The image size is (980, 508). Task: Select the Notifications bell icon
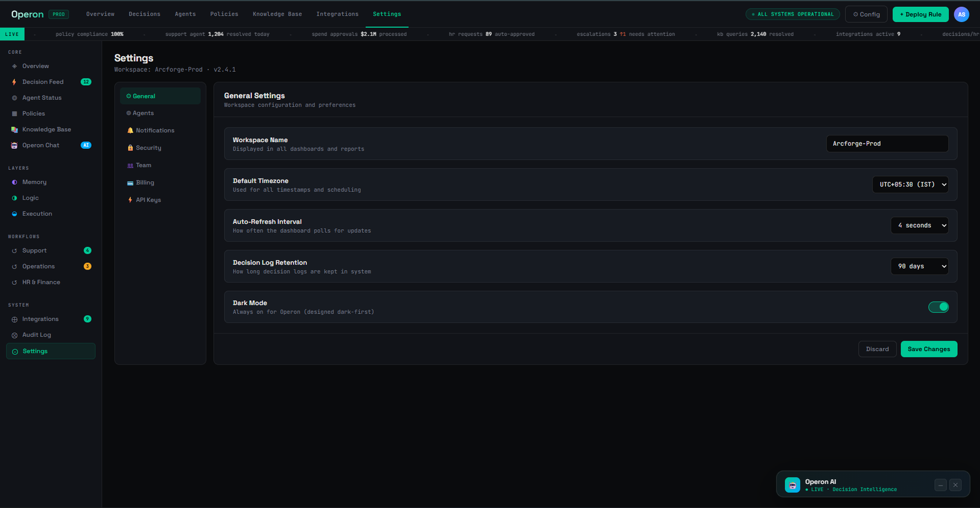tap(130, 131)
